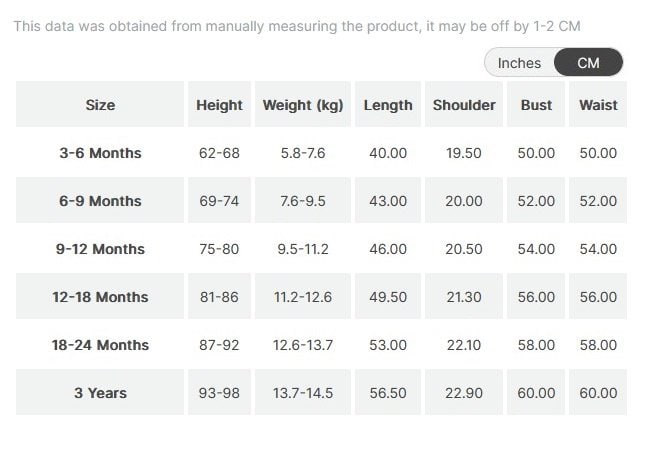Click the 13.7-14.5 weight cell

[x=303, y=393]
